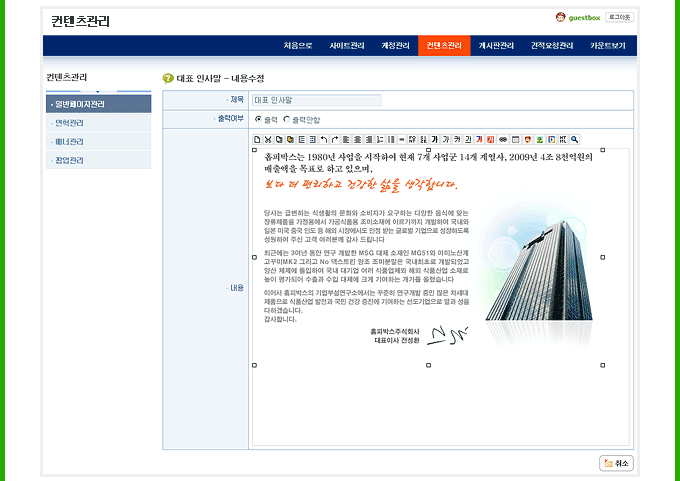
Task: Insert a hyperlink with the chain icon
Action: coord(503,139)
